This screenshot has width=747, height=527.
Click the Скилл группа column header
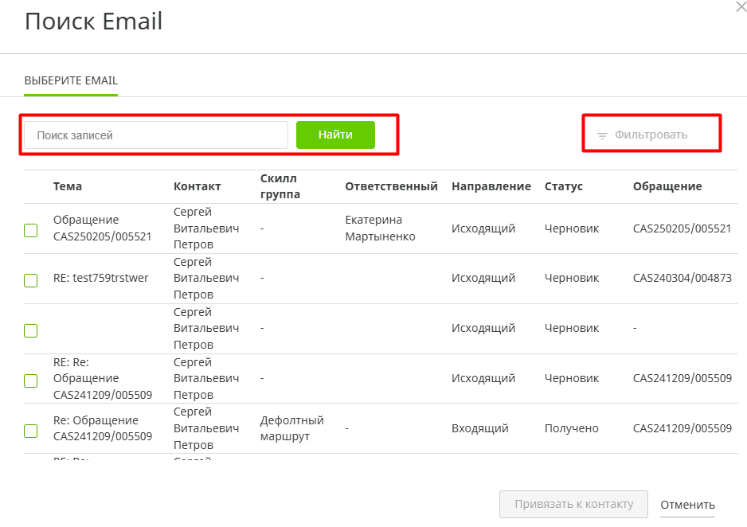(x=279, y=186)
